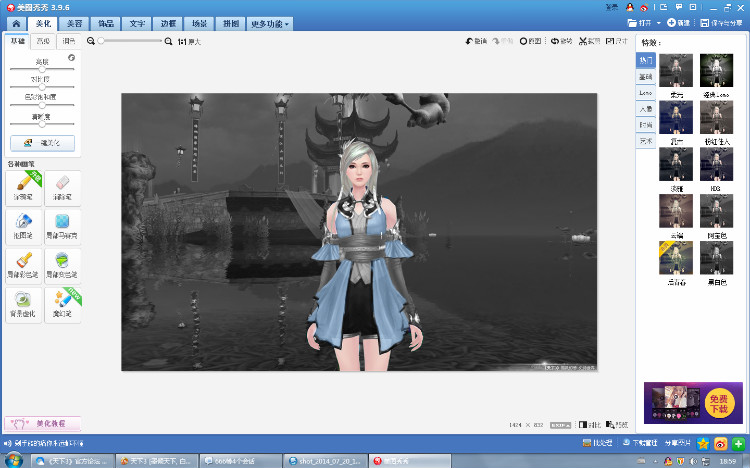Click the 撤销 undo button

[x=476, y=41]
